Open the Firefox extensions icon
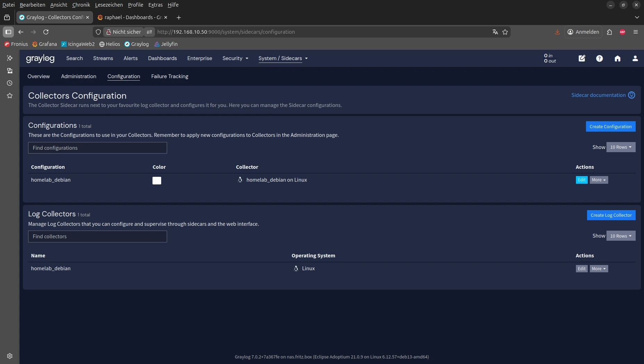This screenshot has height=364, width=644. pyautogui.click(x=609, y=32)
